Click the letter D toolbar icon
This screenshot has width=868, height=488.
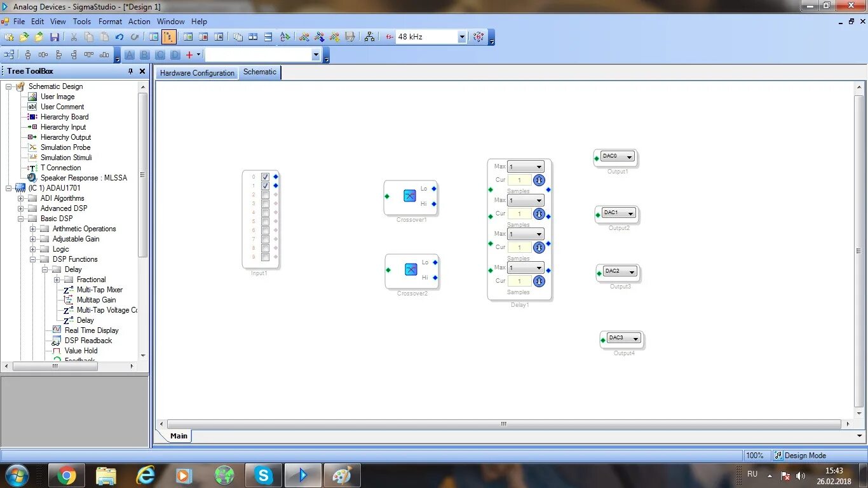175,55
